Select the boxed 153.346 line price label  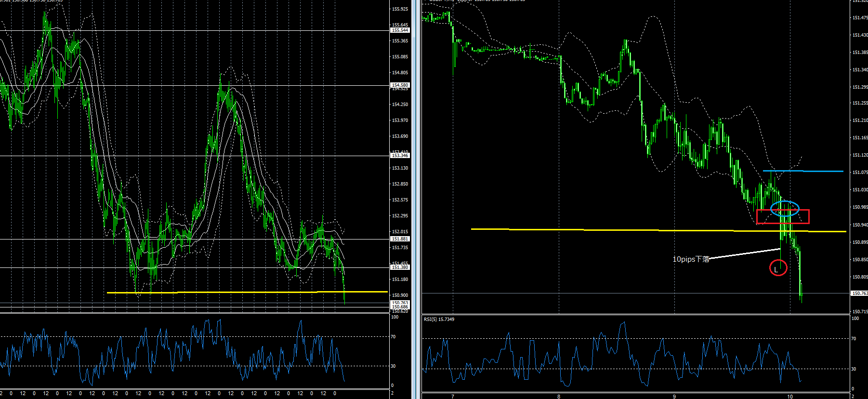[400, 156]
